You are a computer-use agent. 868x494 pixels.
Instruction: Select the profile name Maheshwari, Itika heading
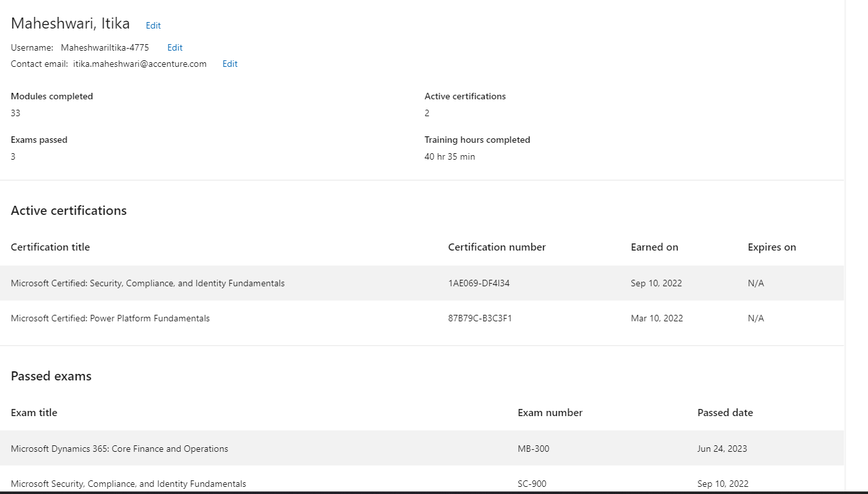(x=70, y=23)
